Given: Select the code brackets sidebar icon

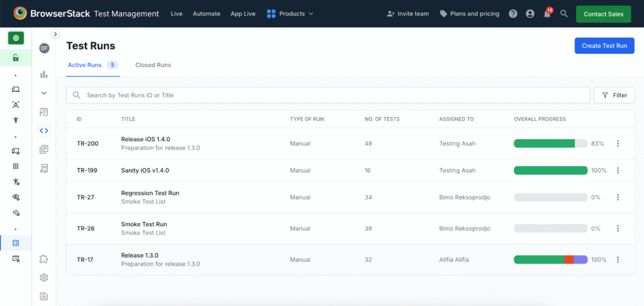Looking at the screenshot, I should pos(44,131).
